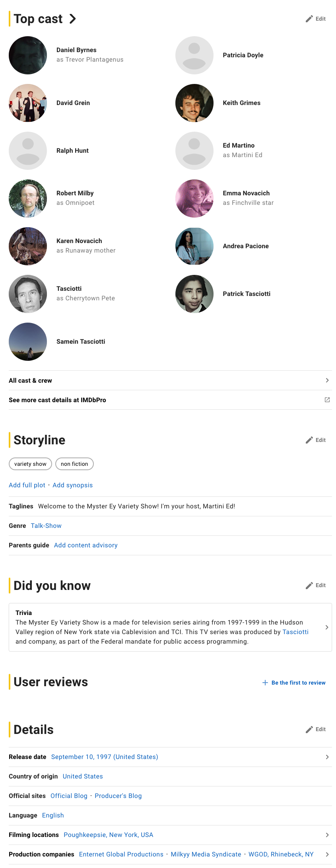Expand the Filming locations row chevron
Screen dimensions: 336x868
327,835
